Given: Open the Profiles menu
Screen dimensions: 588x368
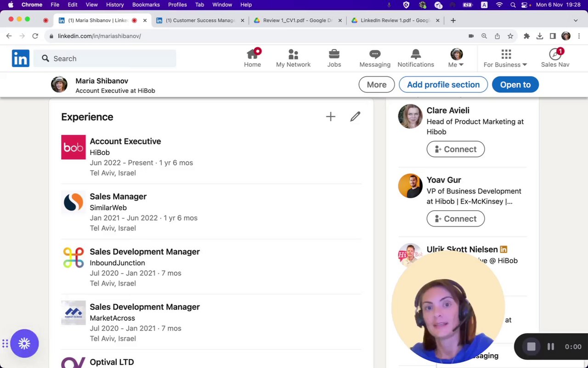Looking at the screenshot, I should (177, 5).
